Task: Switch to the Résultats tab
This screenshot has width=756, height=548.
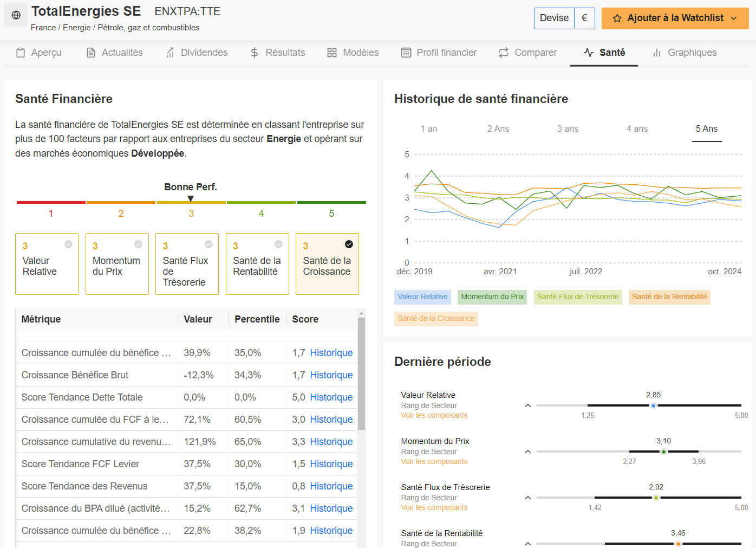Action: point(278,53)
